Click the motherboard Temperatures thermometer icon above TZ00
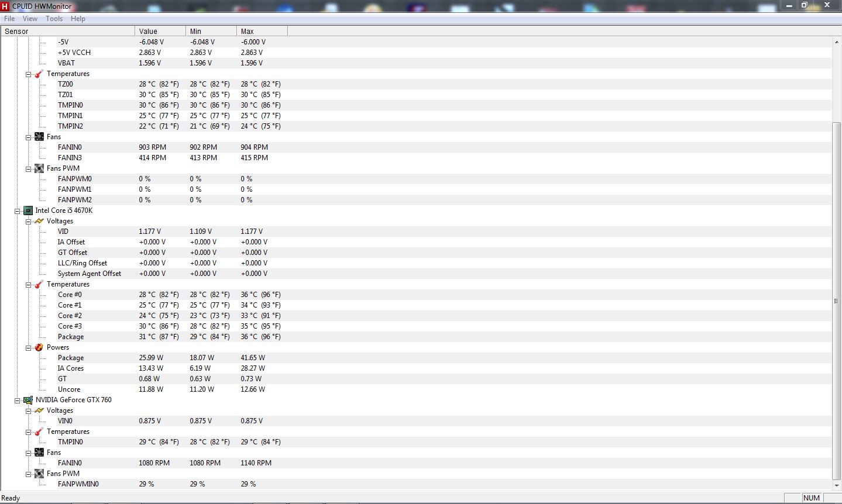 point(39,74)
